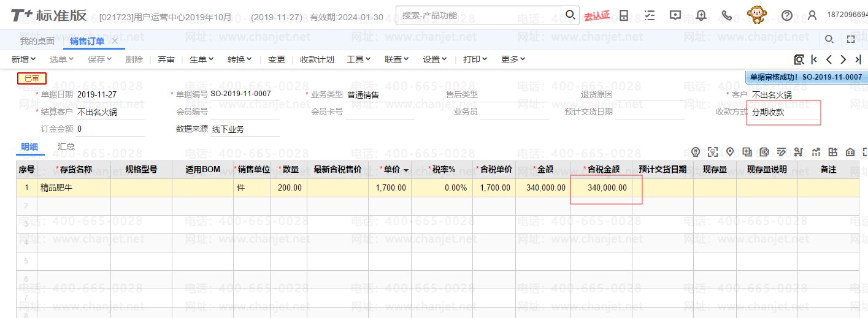Click the 已审 status stamp
The image size is (868, 318).
[x=32, y=78]
